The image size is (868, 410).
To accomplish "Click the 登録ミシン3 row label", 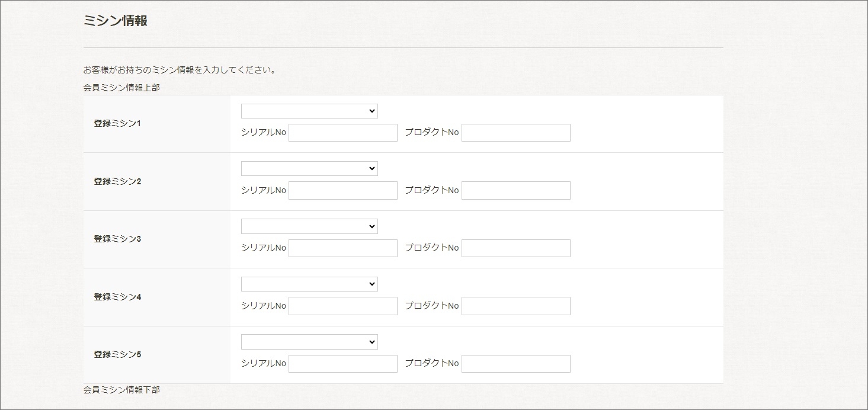I will point(117,239).
